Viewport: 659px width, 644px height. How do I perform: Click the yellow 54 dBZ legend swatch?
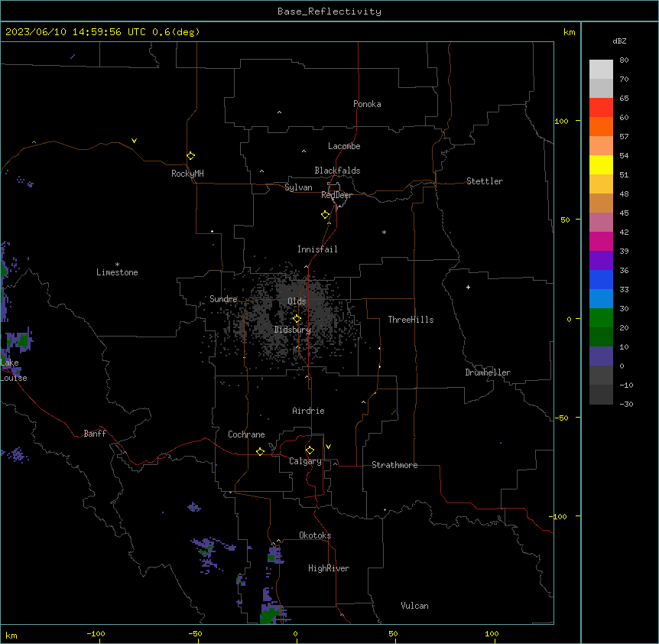[601, 165]
